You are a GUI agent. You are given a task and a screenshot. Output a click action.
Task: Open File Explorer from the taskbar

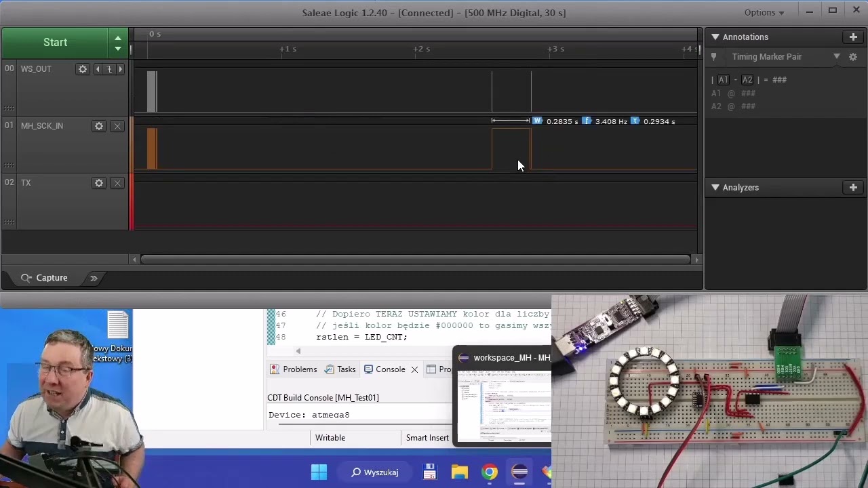point(460,472)
